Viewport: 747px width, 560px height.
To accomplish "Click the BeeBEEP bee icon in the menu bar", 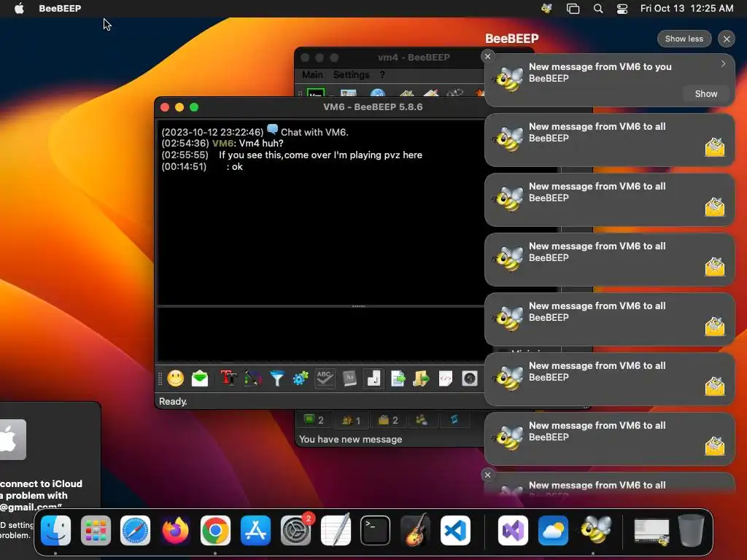I will [x=546, y=8].
